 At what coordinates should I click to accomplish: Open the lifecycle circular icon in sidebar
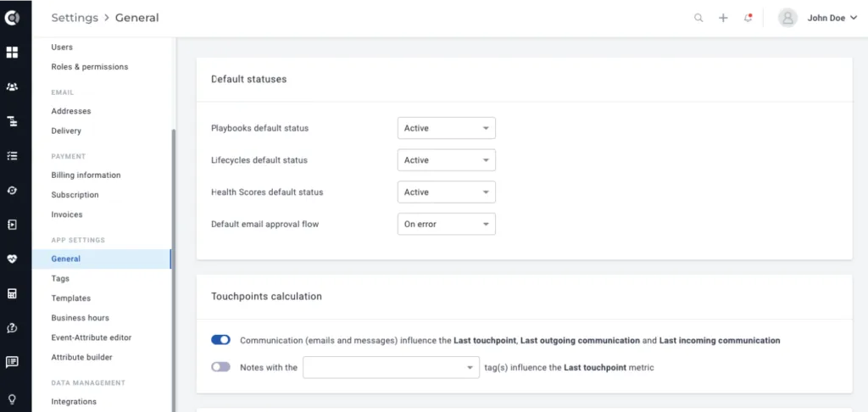point(12,190)
